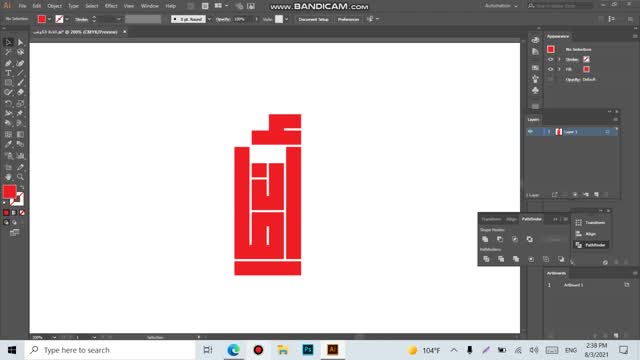The height and width of the screenshot is (360, 640).
Task: Click the Divide pathfinder icon
Action: pyautogui.click(x=486, y=259)
